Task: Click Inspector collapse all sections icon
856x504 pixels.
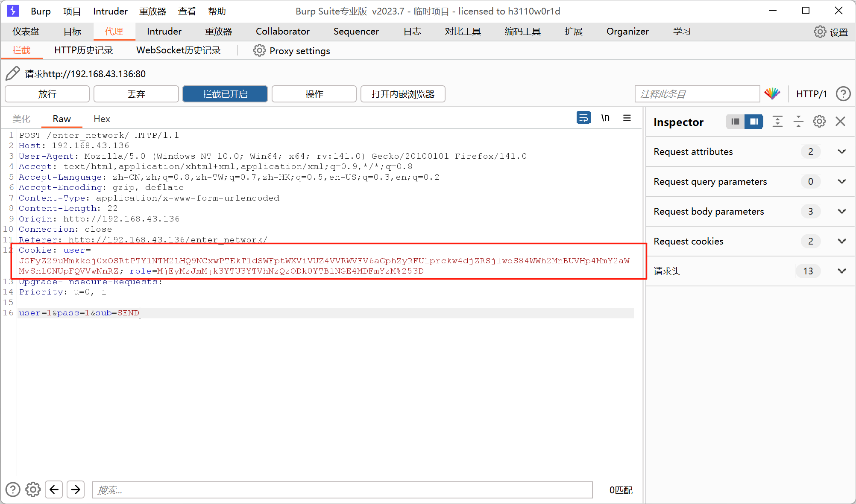Action: (798, 122)
